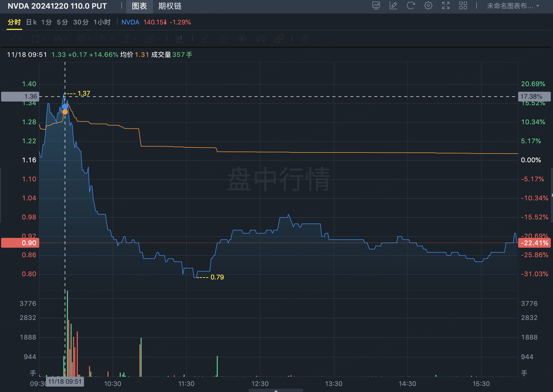Expand the rectangle shape tool dropdown arrow
The height and width of the screenshot is (392, 553).
[x=44, y=39]
